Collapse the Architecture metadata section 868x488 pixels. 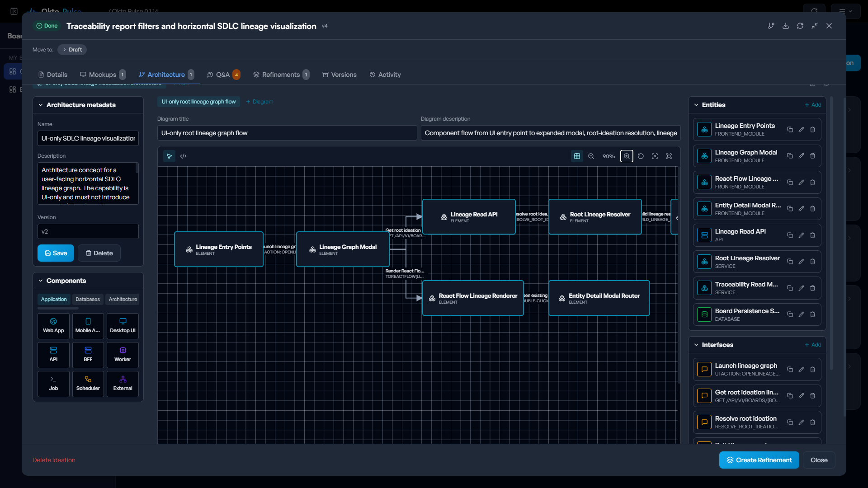pyautogui.click(x=41, y=105)
